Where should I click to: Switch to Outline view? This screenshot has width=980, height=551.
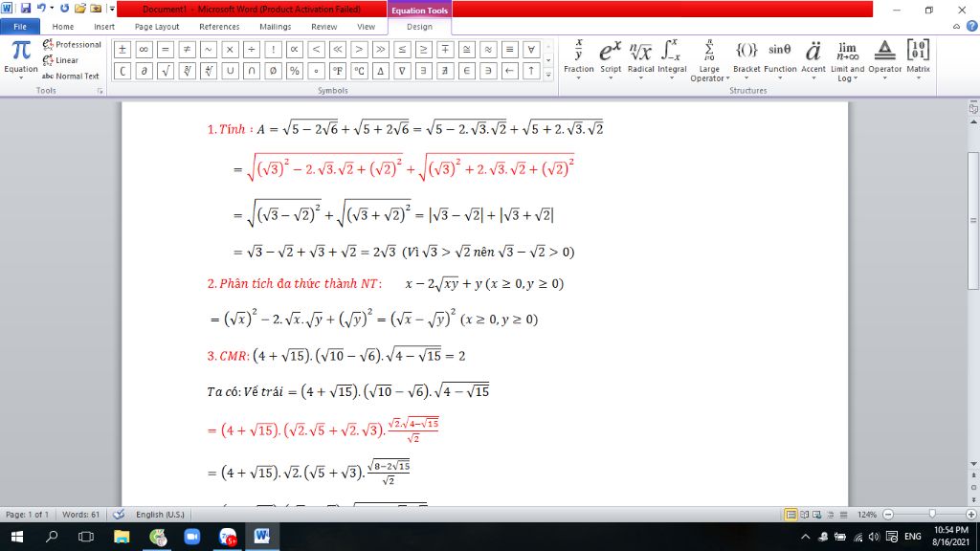[830, 515]
